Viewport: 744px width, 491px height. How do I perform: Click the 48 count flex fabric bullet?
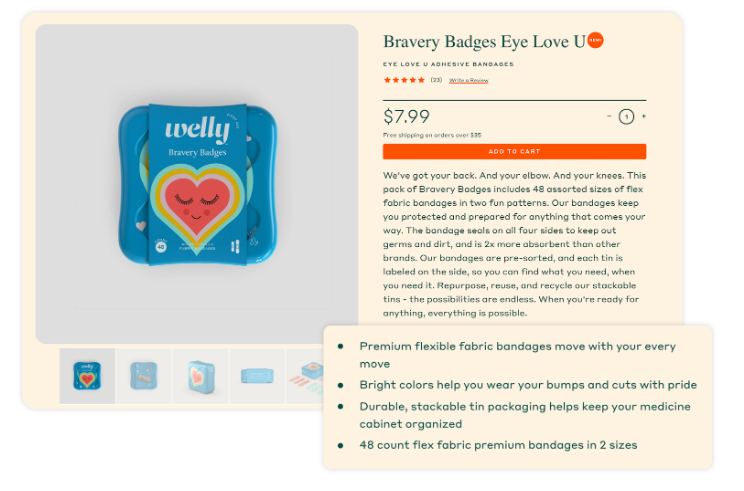tap(498, 445)
